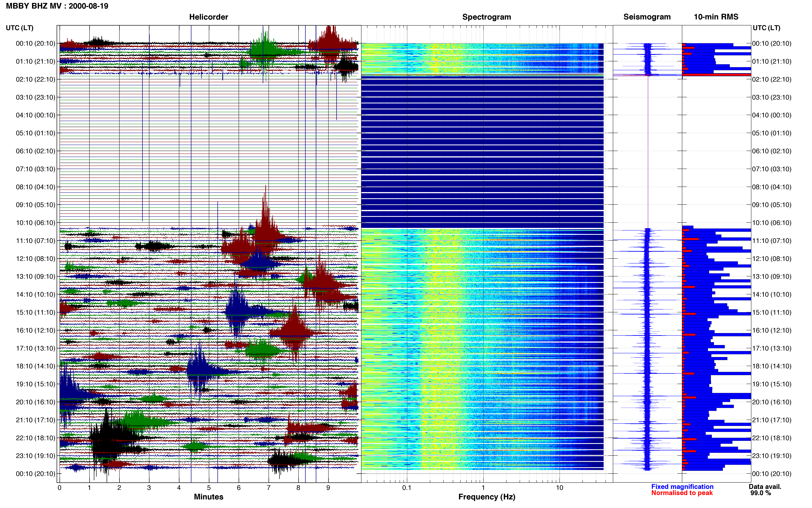
Task: Click the '10' frequency tick label
Action: click(x=559, y=487)
